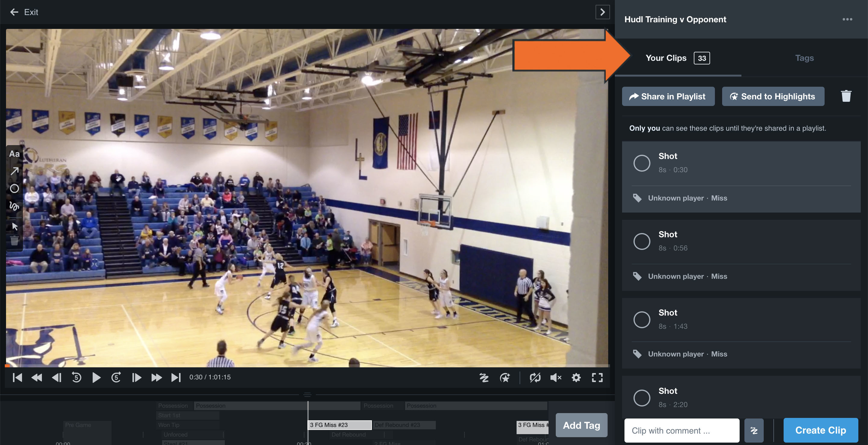Click the Create Clip button
The width and height of the screenshot is (868, 445).
pos(821,430)
